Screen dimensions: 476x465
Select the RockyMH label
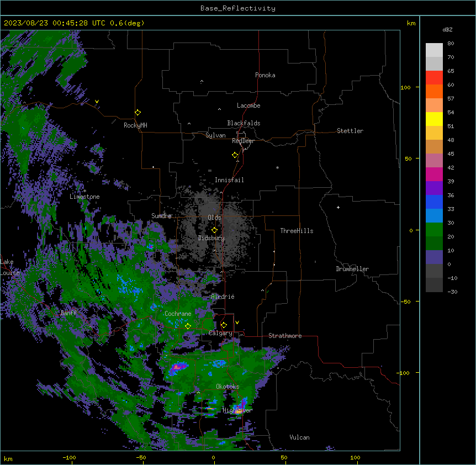point(135,125)
